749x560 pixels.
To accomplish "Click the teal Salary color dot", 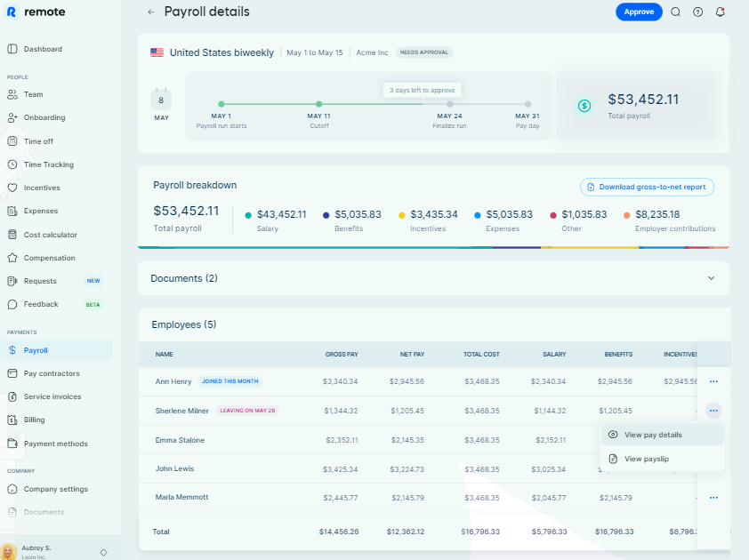I will tap(248, 215).
